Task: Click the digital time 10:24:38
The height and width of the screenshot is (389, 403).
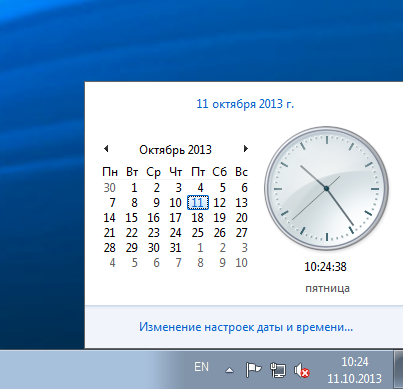Action: click(x=325, y=267)
